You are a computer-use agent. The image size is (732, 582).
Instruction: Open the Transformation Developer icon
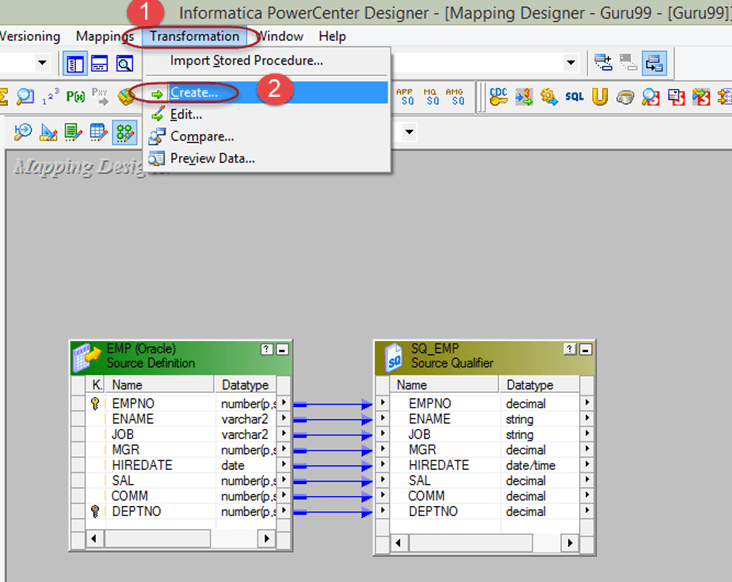pos(73,133)
